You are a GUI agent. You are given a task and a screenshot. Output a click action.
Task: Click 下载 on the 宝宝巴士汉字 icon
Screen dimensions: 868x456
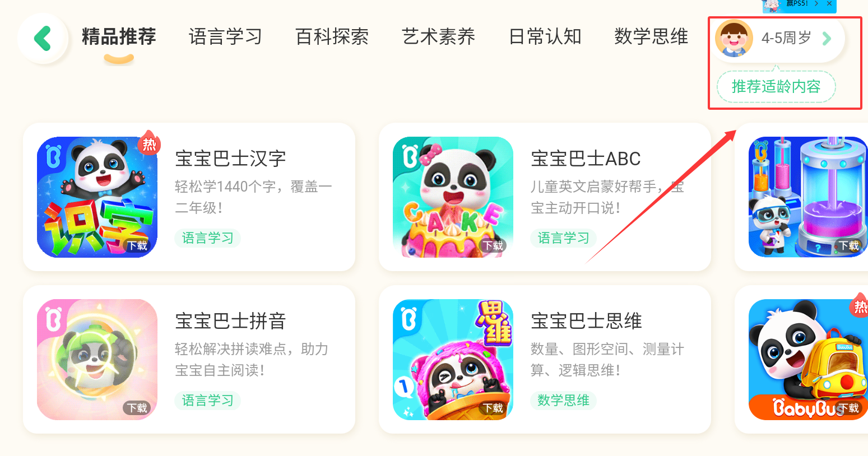[x=137, y=245]
